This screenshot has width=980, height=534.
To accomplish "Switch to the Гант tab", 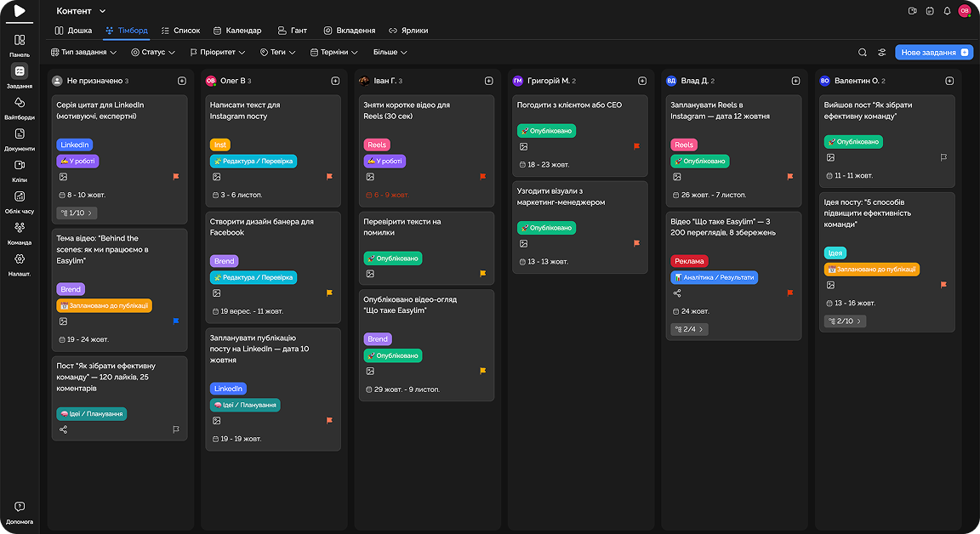I will click(293, 31).
